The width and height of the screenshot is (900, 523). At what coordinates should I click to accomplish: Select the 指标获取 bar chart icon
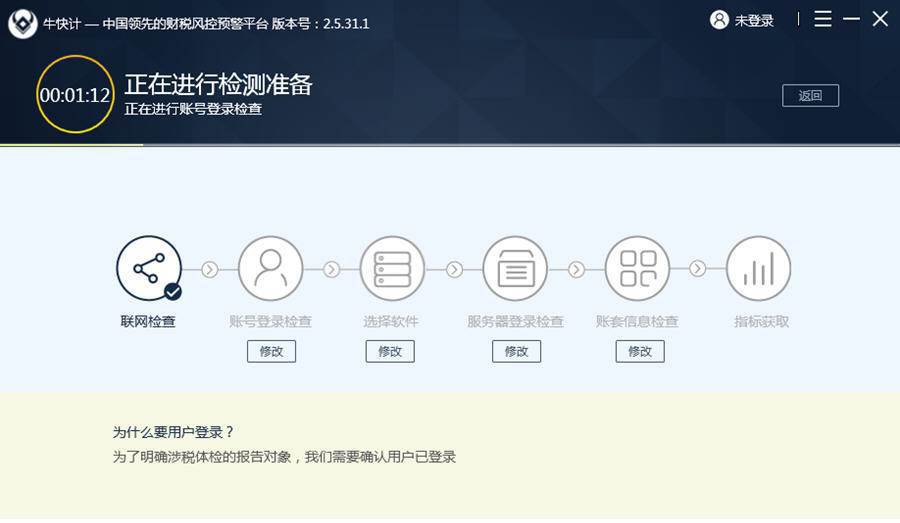coord(759,268)
